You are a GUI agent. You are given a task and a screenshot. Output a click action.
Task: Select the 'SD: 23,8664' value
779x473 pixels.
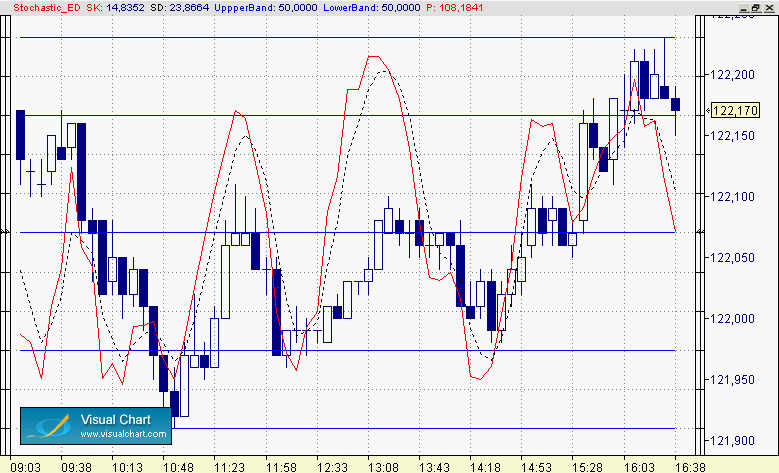(x=179, y=8)
